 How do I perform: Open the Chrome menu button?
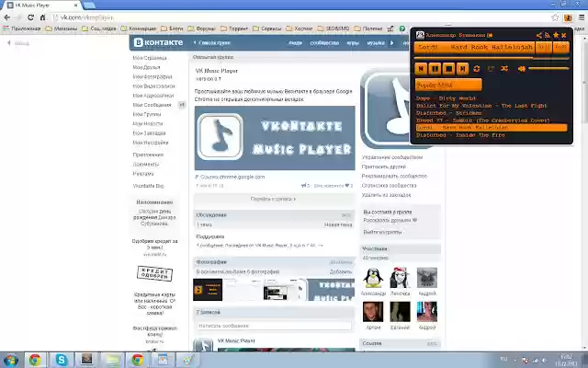tap(582, 17)
